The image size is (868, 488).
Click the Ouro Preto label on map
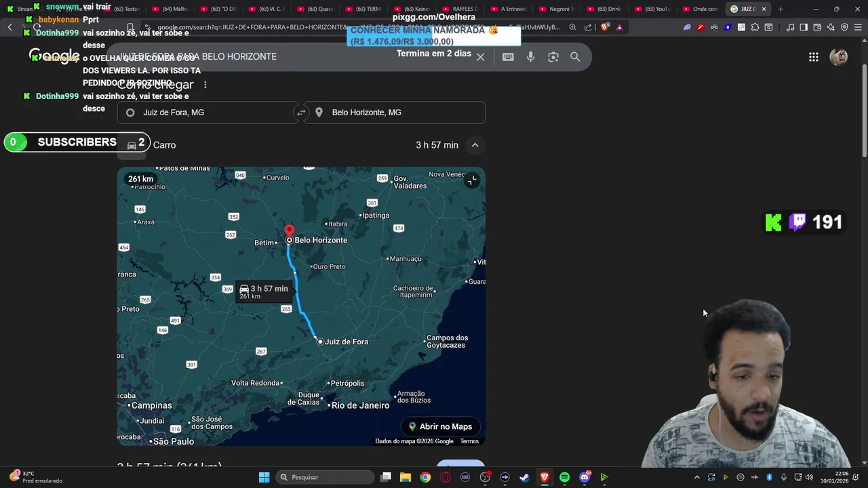tap(329, 266)
